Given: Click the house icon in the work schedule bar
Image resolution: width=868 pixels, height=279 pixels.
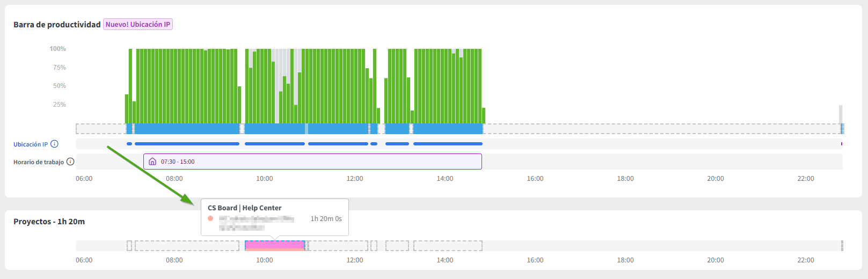Looking at the screenshot, I should click(152, 161).
